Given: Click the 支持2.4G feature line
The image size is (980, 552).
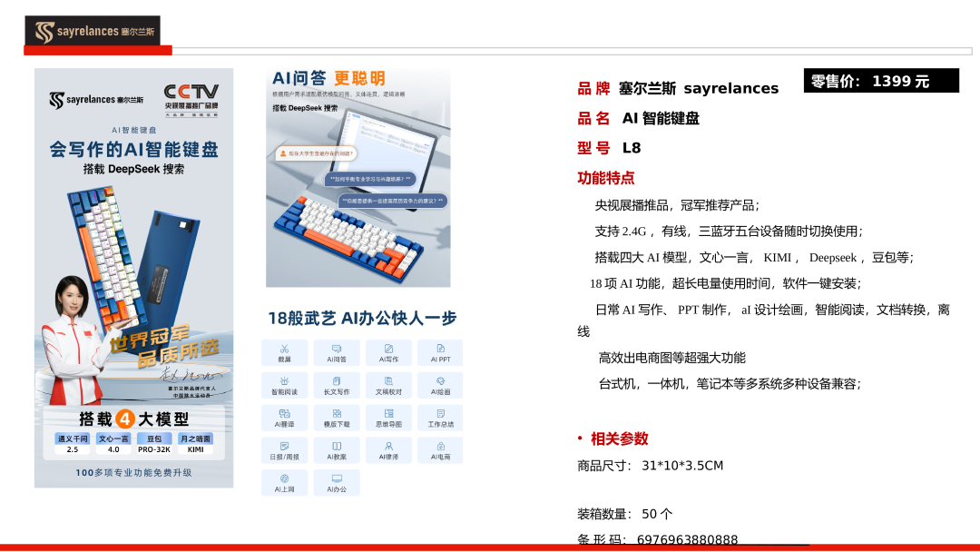Looking at the screenshot, I should (x=729, y=232).
